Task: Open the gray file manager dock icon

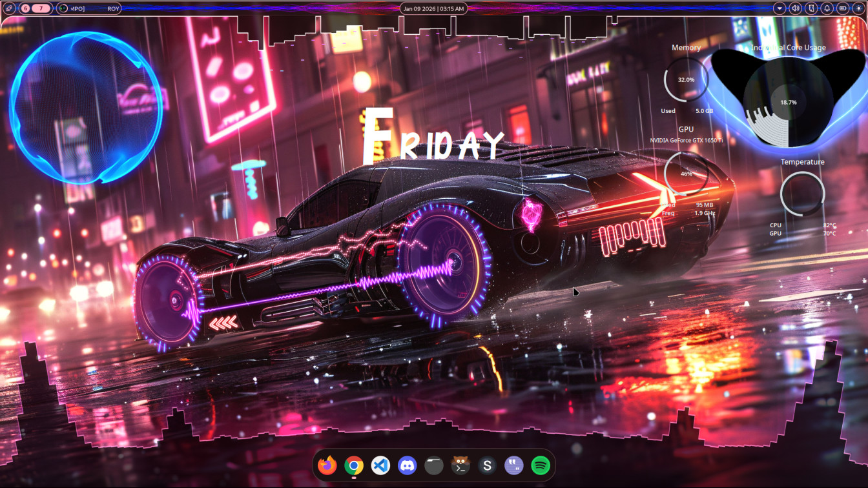Action: 434,465
